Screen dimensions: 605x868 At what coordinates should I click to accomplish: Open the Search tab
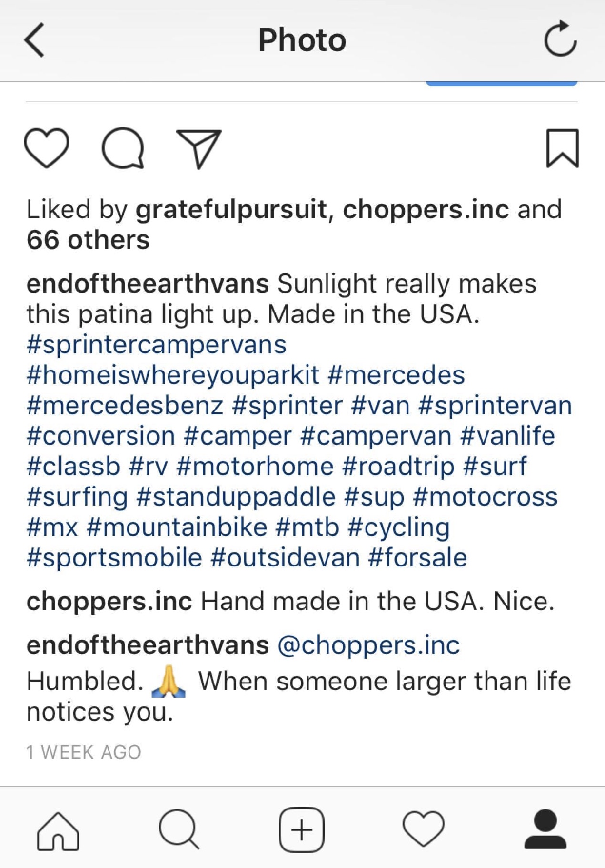[179, 830]
